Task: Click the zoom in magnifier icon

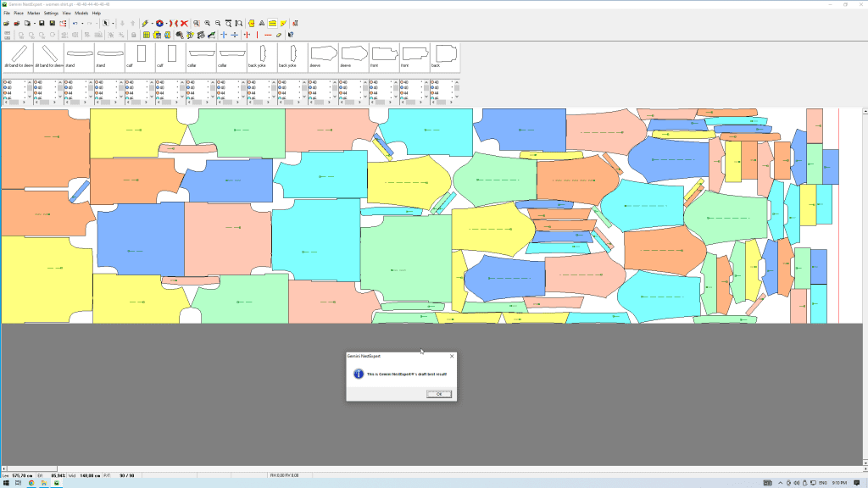Action: coord(207,23)
